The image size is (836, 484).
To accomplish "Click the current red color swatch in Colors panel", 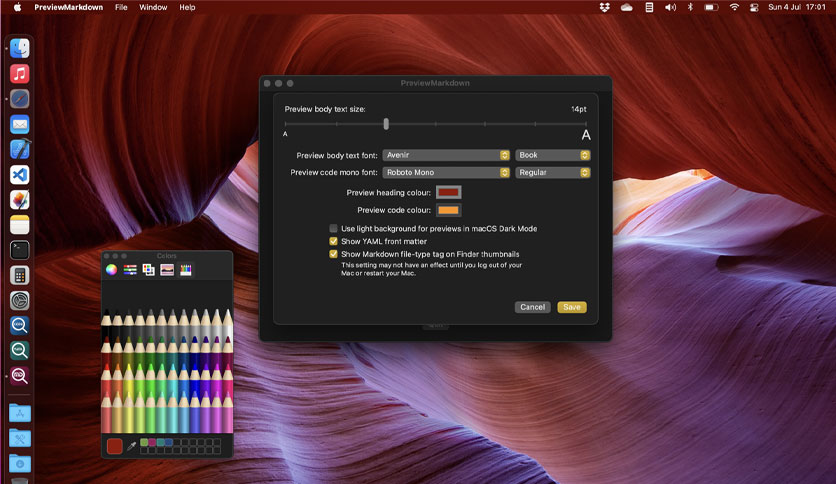I will [x=115, y=446].
